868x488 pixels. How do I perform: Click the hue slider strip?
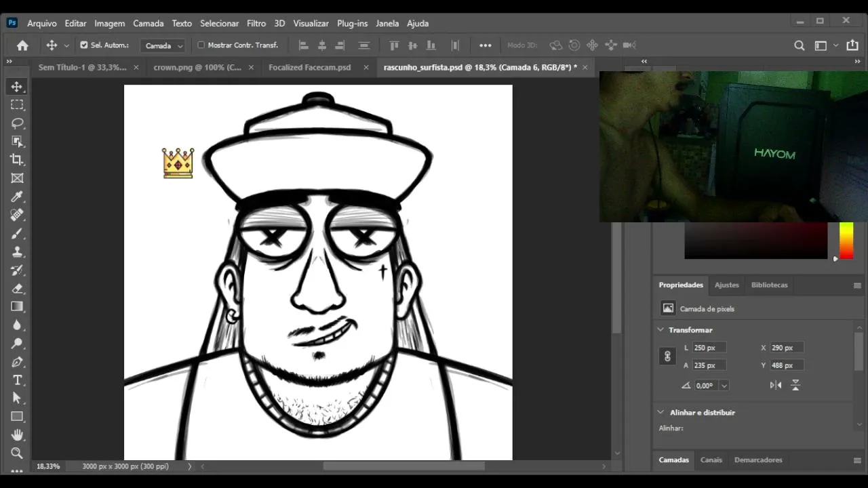click(846, 241)
